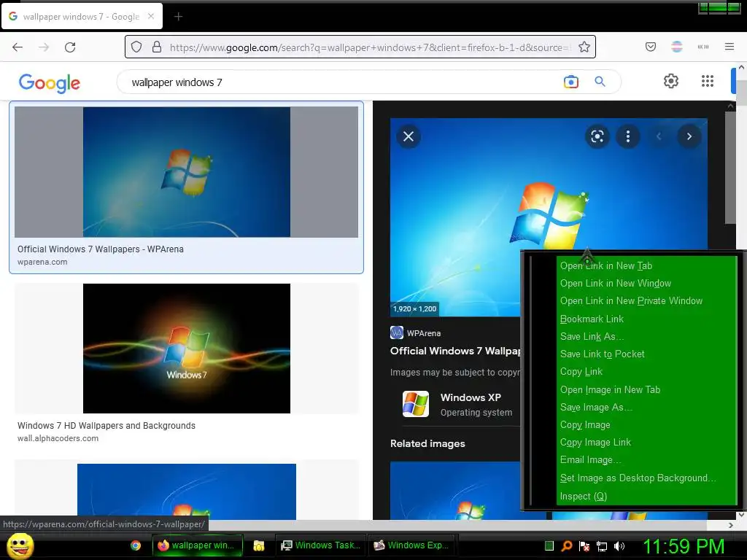Viewport: 747px width, 560px height.
Task: Open the Firefox hamburger menu
Action: click(729, 47)
